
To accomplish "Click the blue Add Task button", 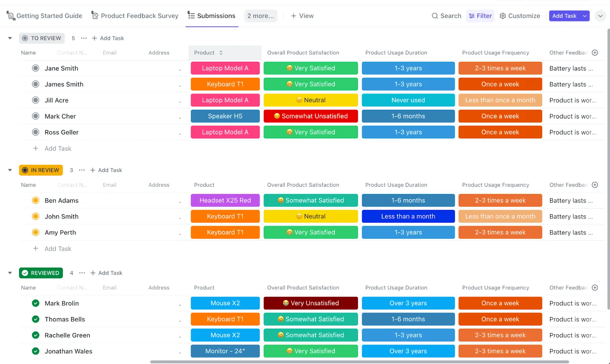I will pyautogui.click(x=565, y=16).
